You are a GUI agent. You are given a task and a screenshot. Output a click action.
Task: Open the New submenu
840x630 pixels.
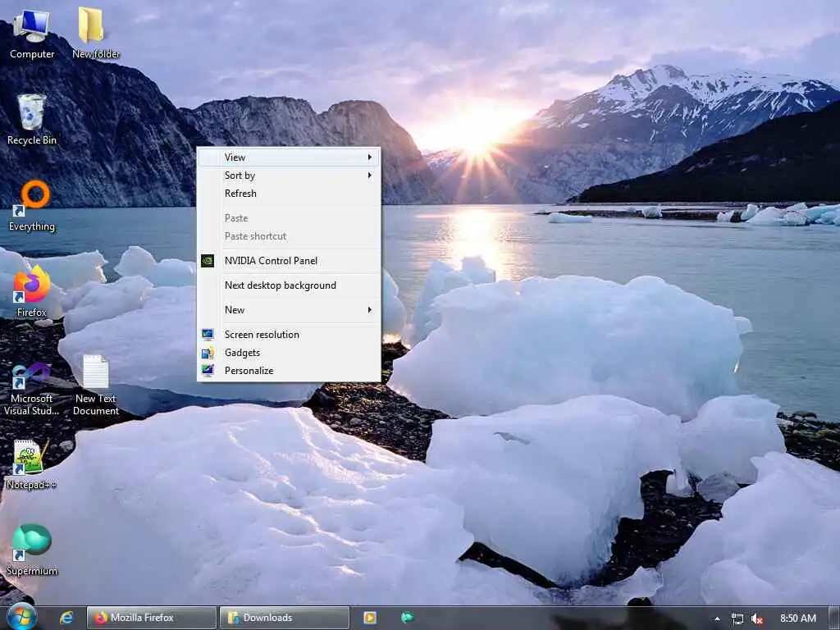tap(289, 310)
